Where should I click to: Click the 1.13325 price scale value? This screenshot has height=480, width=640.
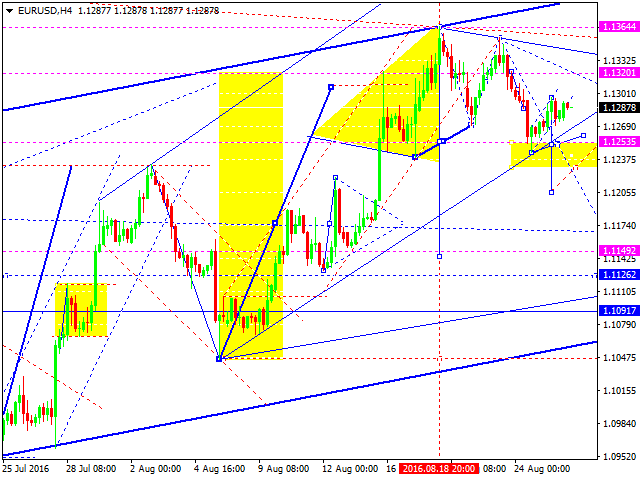[x=620, y=61]
